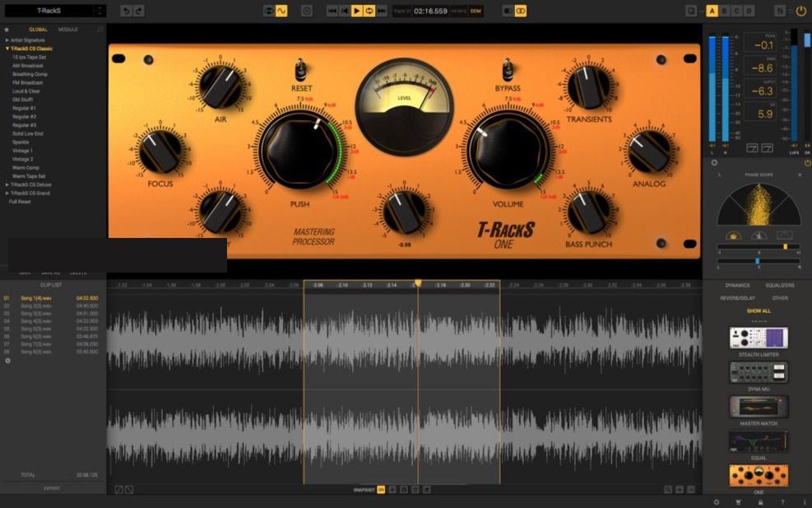Redo the last undone change

139,11
